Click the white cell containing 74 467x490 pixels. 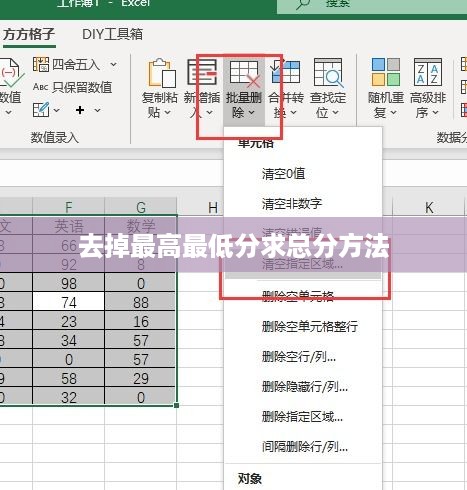click(69, 303)
